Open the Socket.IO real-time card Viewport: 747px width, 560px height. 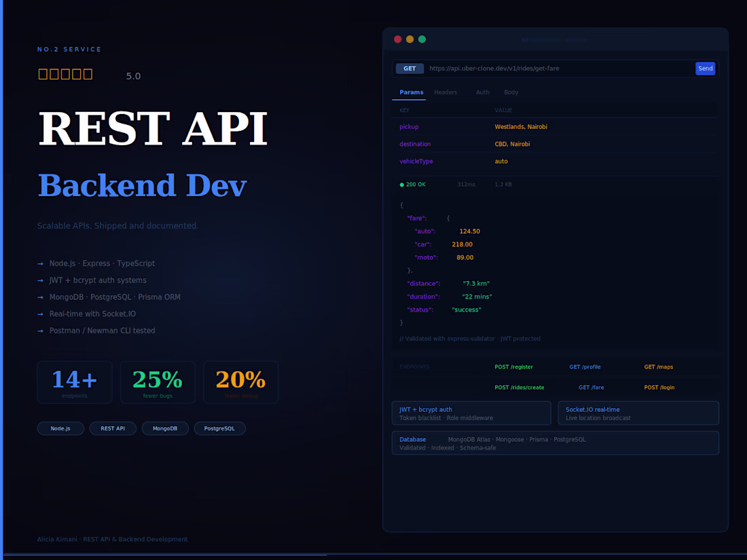click(x=638, y=413)
